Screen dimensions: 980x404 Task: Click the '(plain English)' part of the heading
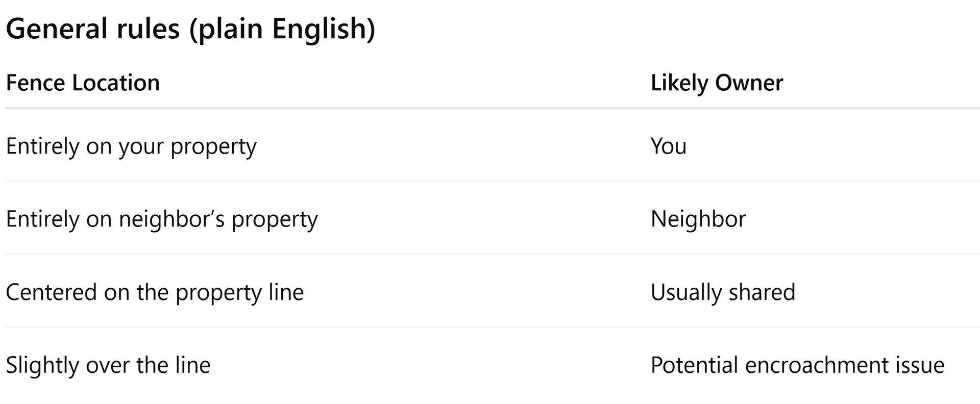282,29
